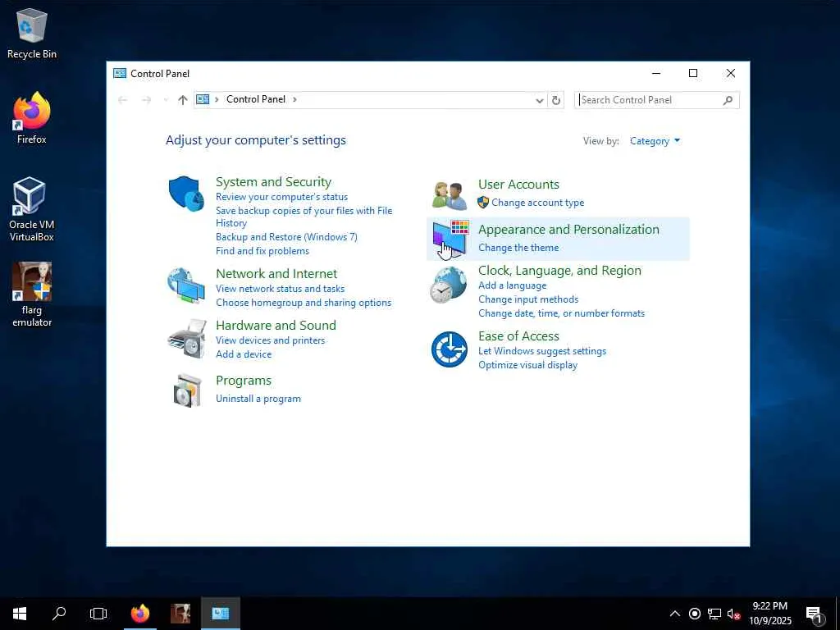Click Change the theme

tap(518, 248)
